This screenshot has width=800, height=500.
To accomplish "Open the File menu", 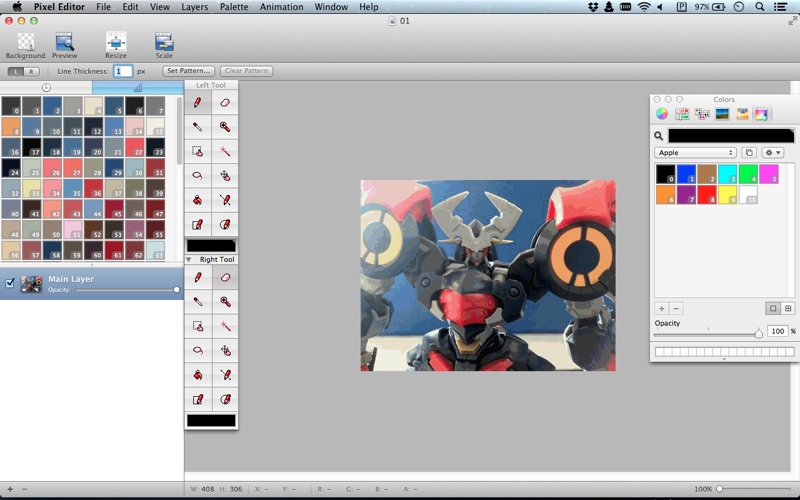I will (104, 7).
